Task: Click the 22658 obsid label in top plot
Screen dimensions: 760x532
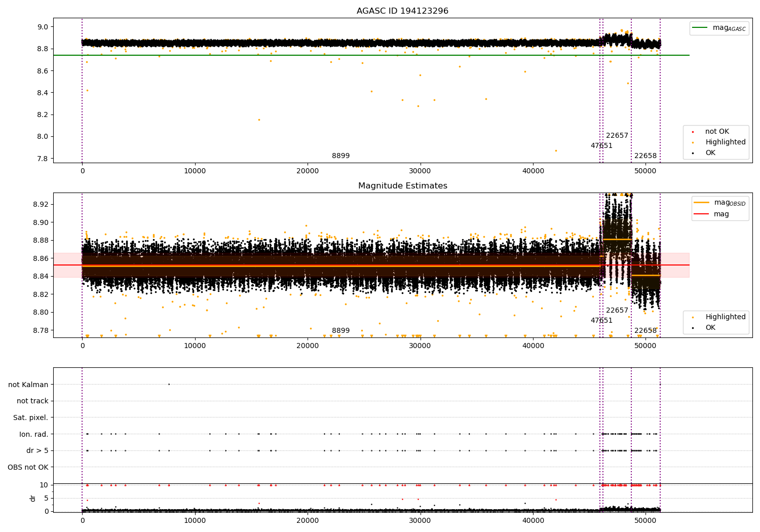Action: tap(645, 156)
